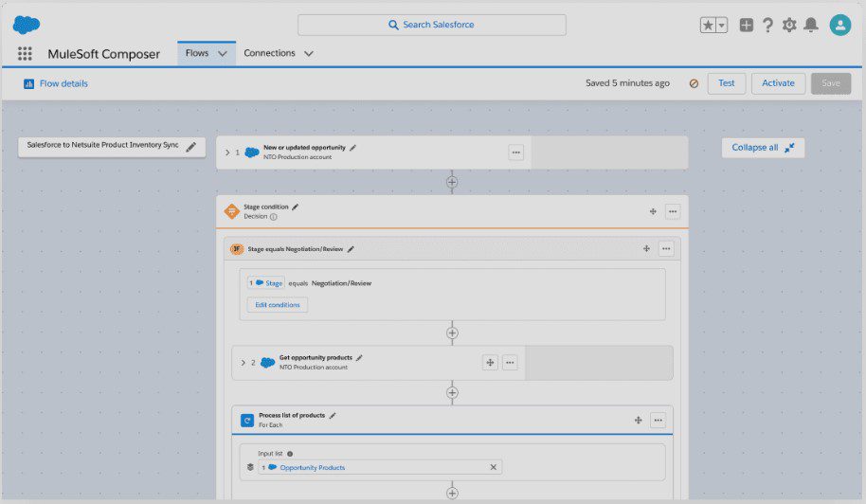Image resolution: width=866 pixels, height=504 pixels.
Task: Expand step 2 Get opportunity products
Action: point(243,363)
